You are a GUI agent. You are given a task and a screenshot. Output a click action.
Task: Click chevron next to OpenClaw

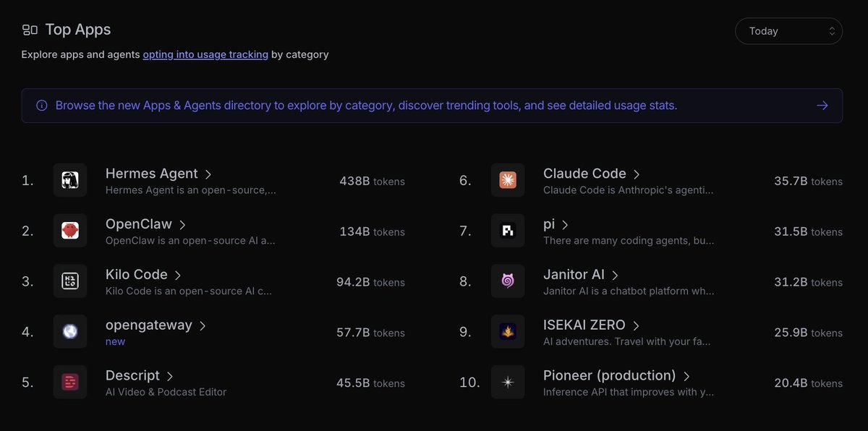coord(182,225)
